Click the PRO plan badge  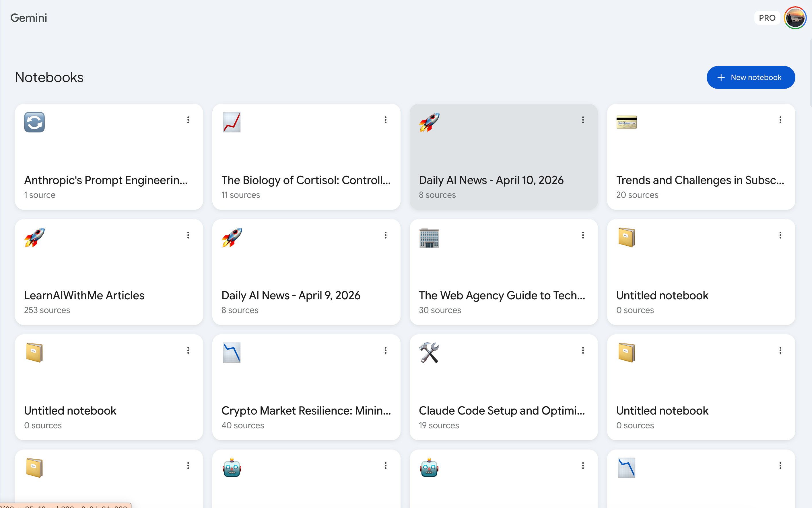pyautogui.click(x=767, y=18)
